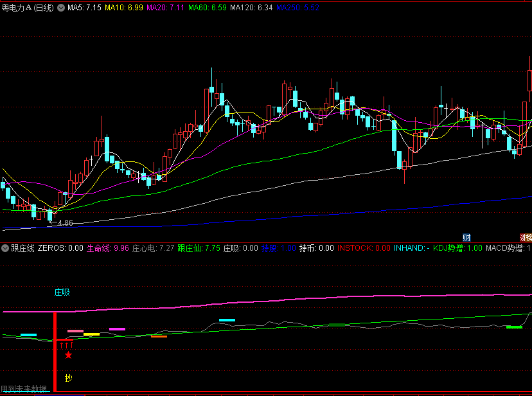Click the KDJ势增: 1.00 value
This screenshot has width=532, height=396.
[x=457, y=248]
